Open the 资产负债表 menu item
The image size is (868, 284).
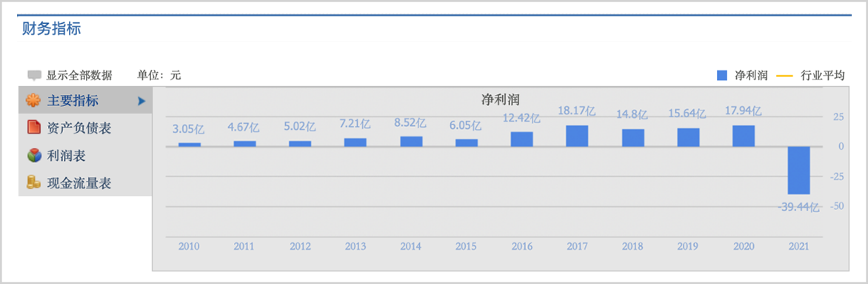[x=85, y=128]
